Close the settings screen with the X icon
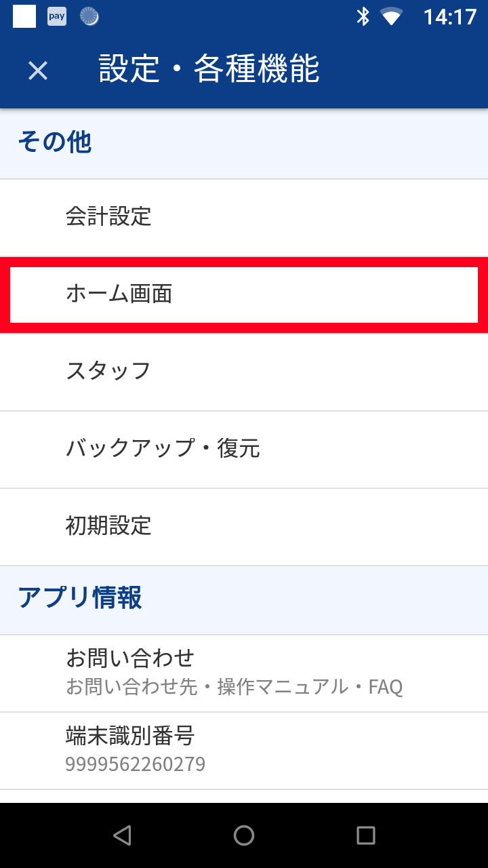Viewport: 488px width, 868px height. [x=38, y=71]
